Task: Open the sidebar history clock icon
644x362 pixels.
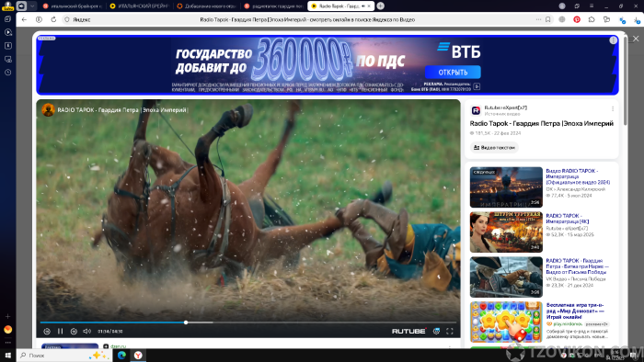Action: pyautogui.click(x=7, y=73)
